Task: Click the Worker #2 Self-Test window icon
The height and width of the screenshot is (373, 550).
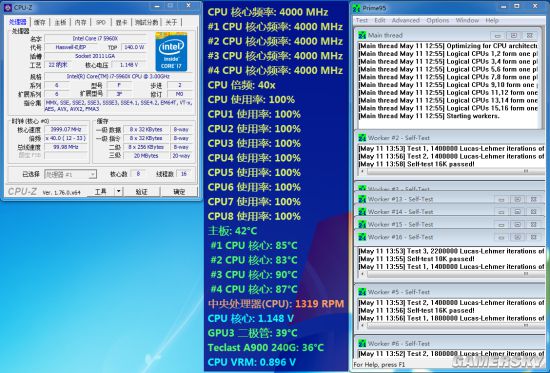Action: (362, 138)
